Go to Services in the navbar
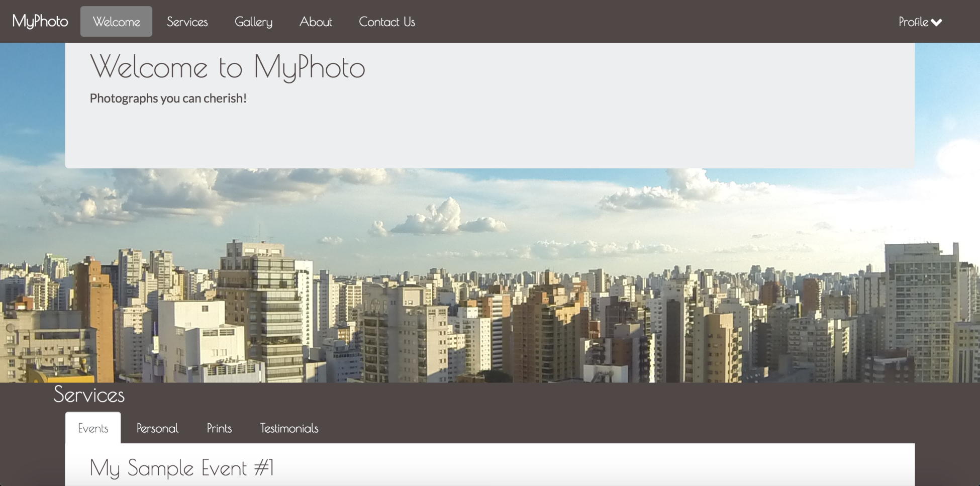Screen dimensions: 980x486 (x=187, y=22)
